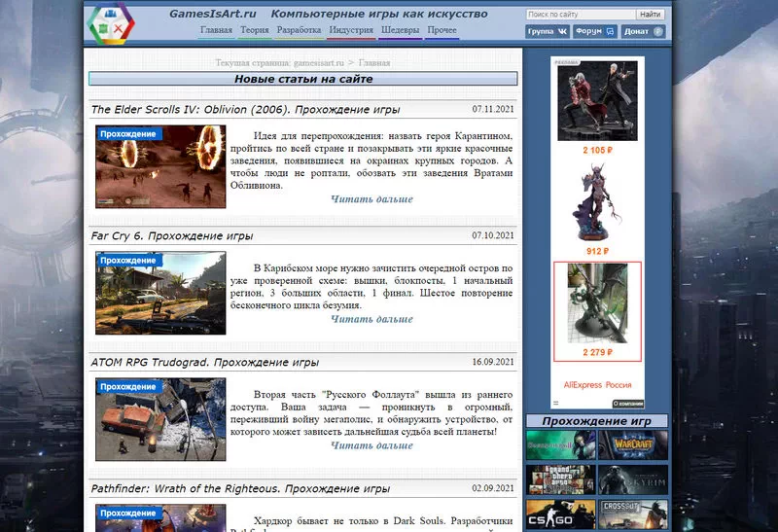Click the GamesIsArt hexagon site logo
778x532 pixels.
tap(111, 23)
